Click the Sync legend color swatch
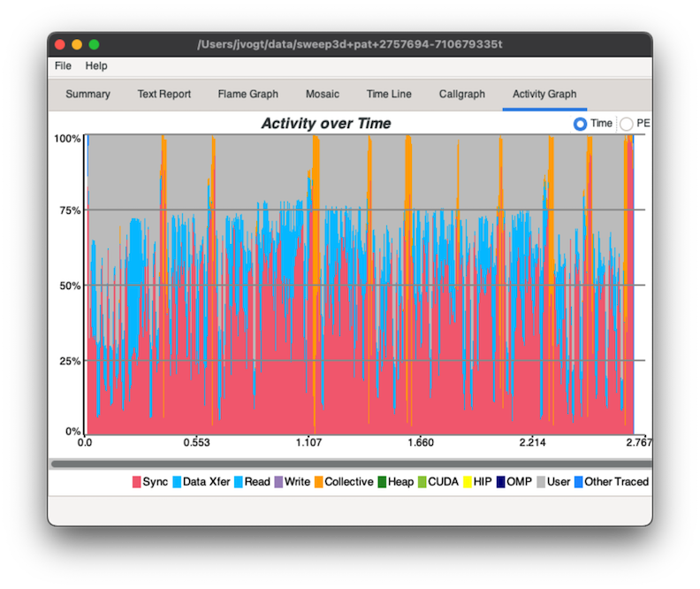This screenshot has height=589, width=700. click(x=137, y=482)
